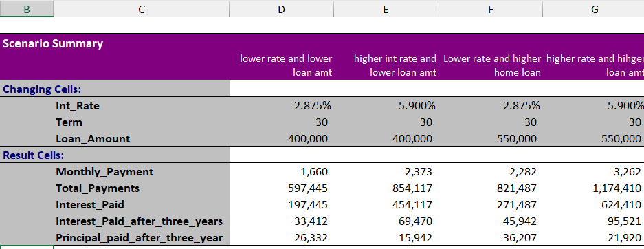Select Interest_Paid value 454,117
This screenshot has width=644, height=249.
[413, 204]
